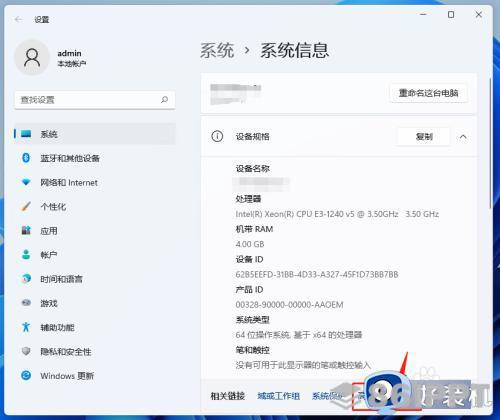Click the 重命名这台电脑 button
The width and height of the screenshot is (500, 420).
pos(429,93)
